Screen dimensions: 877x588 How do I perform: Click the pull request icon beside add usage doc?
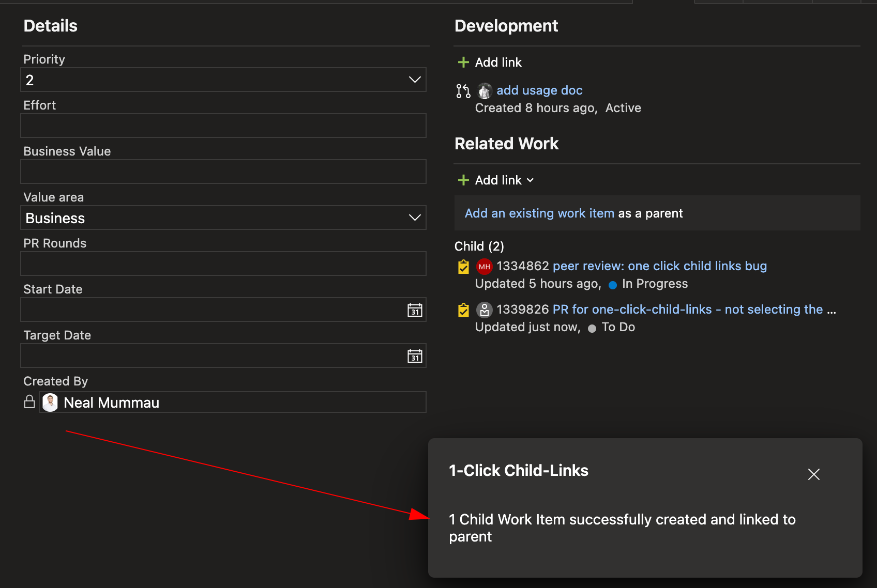coord(463,91)
